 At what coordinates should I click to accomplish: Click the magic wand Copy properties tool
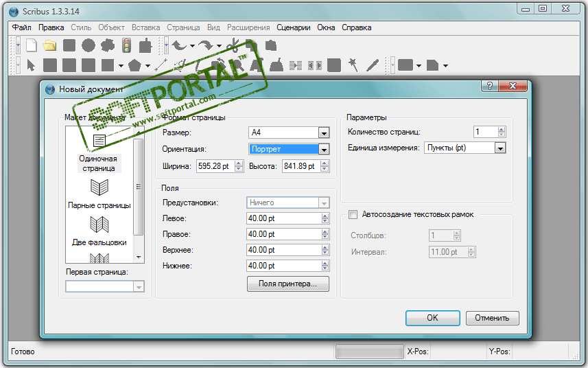(353, 65)
